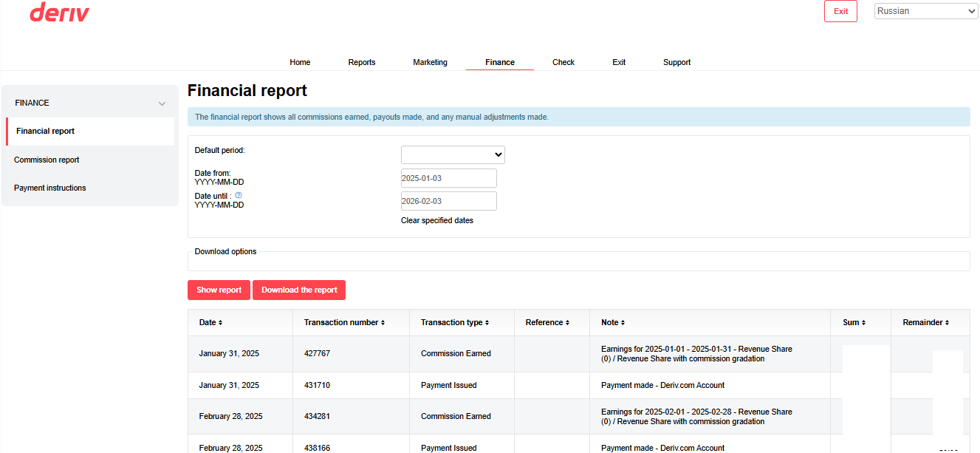Open the Support menu item

tap(676, 63)
